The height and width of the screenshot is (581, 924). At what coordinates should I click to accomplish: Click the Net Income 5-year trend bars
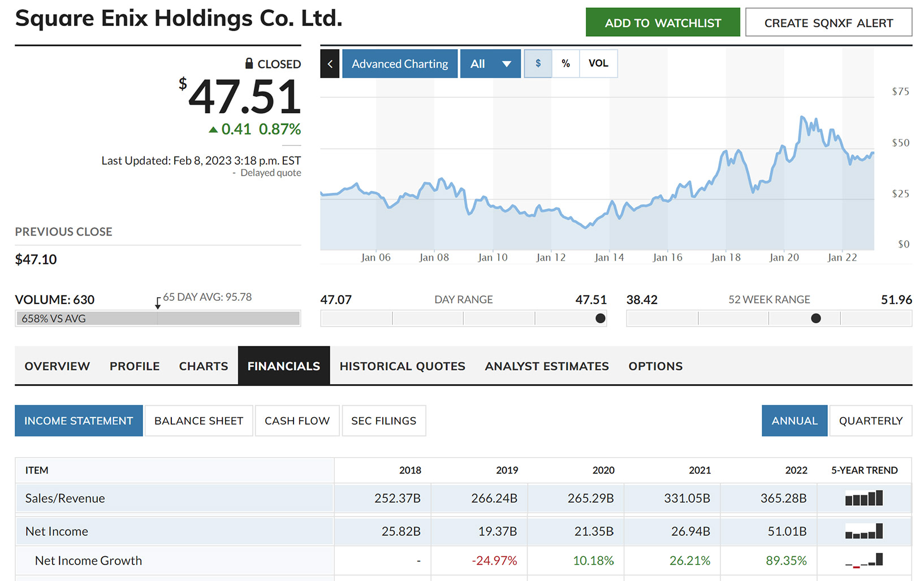tap(864, 531)
